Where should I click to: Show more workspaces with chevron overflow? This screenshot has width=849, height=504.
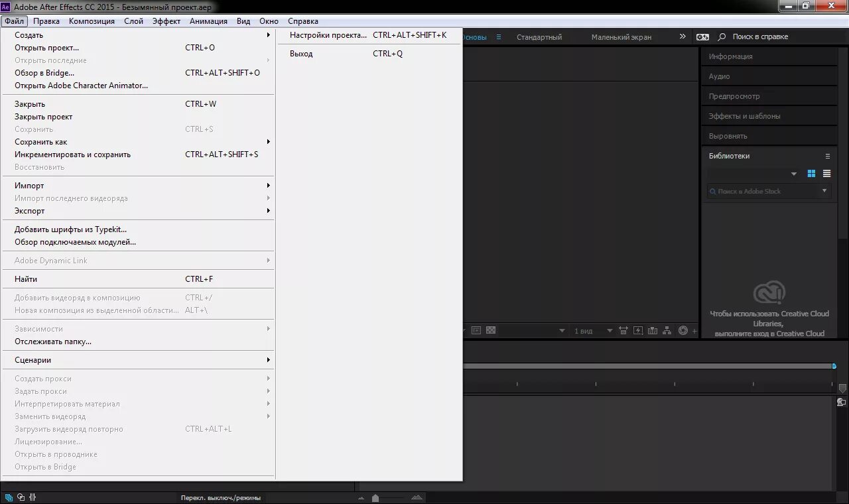(x=683, y=36)
